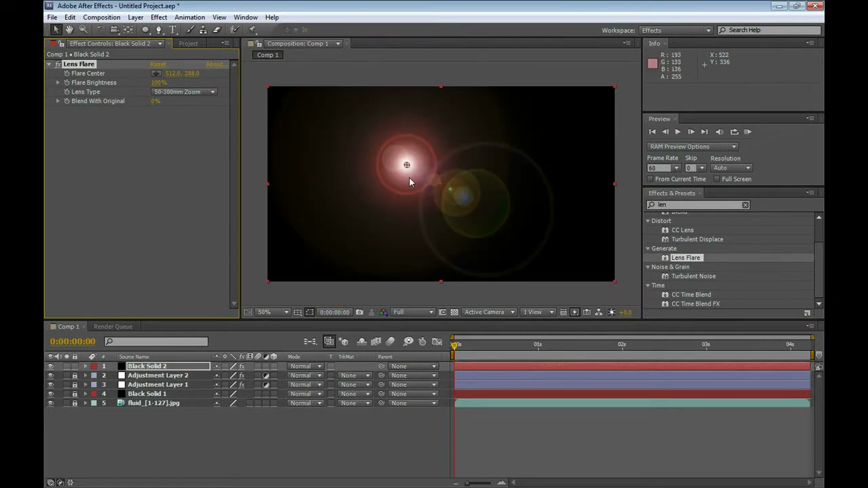Hide Adjustment Layer 2 eye toggle

(50, 375)
